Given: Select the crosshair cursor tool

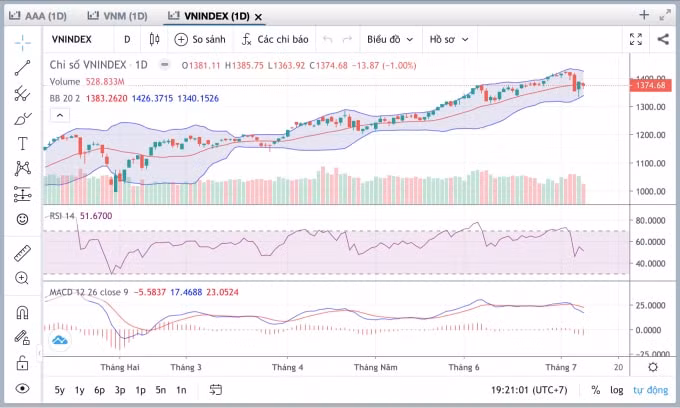Looking at the screenshot, I should (23, 42).
